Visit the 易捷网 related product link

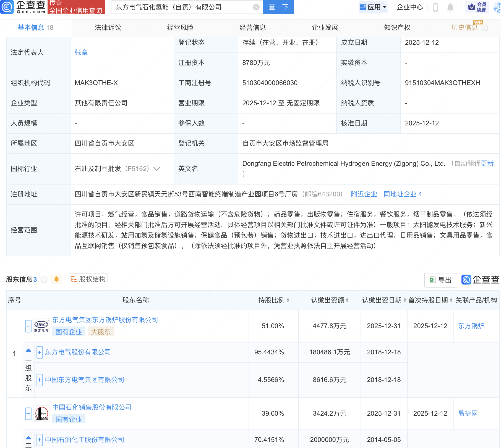[468, 413]
